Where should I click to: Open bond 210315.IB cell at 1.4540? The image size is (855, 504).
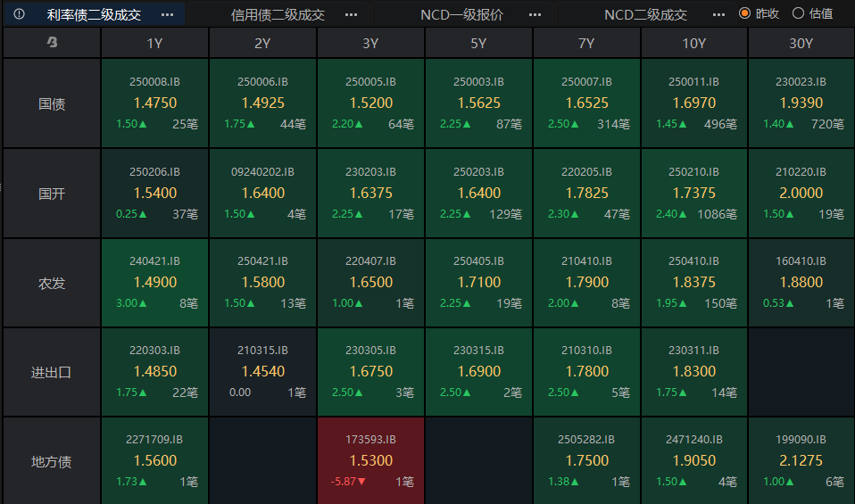pyautogui.click(x=262, y=372)
